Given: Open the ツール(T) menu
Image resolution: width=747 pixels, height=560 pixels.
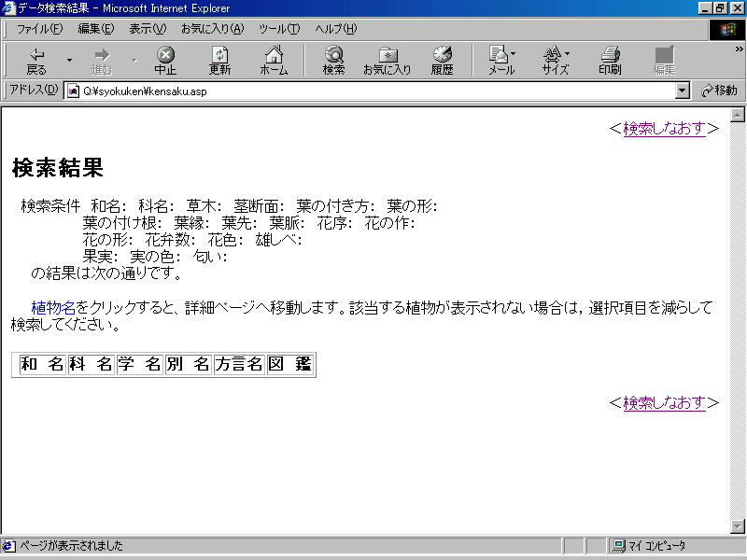Looking at the screenshot, I should click(279, 29).
